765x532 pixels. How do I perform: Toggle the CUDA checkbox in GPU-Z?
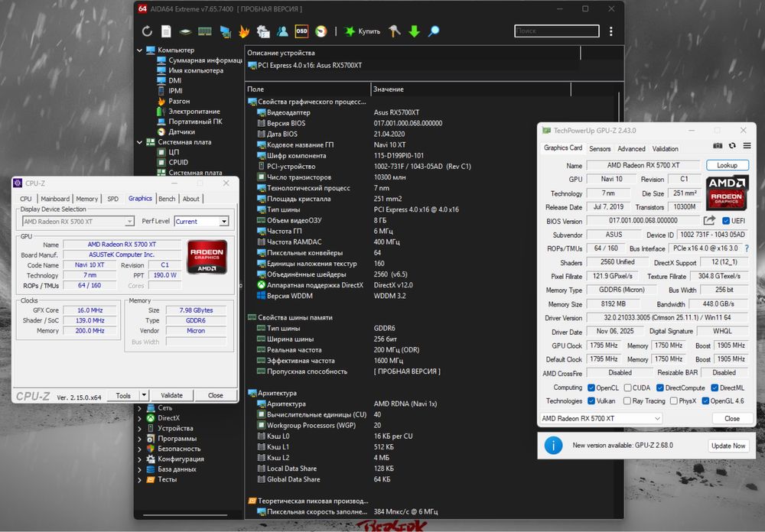[627, 388]
